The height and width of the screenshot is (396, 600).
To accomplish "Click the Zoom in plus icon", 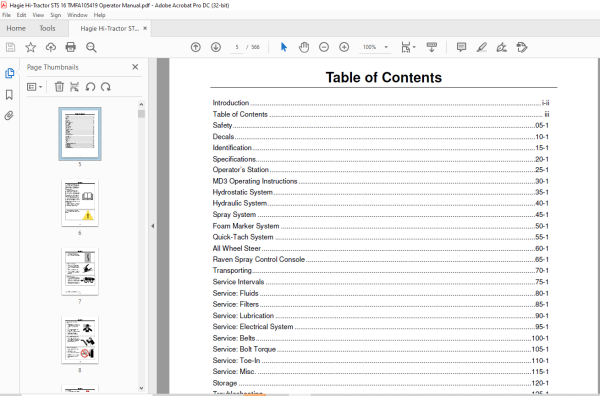I will coord(344,47).
